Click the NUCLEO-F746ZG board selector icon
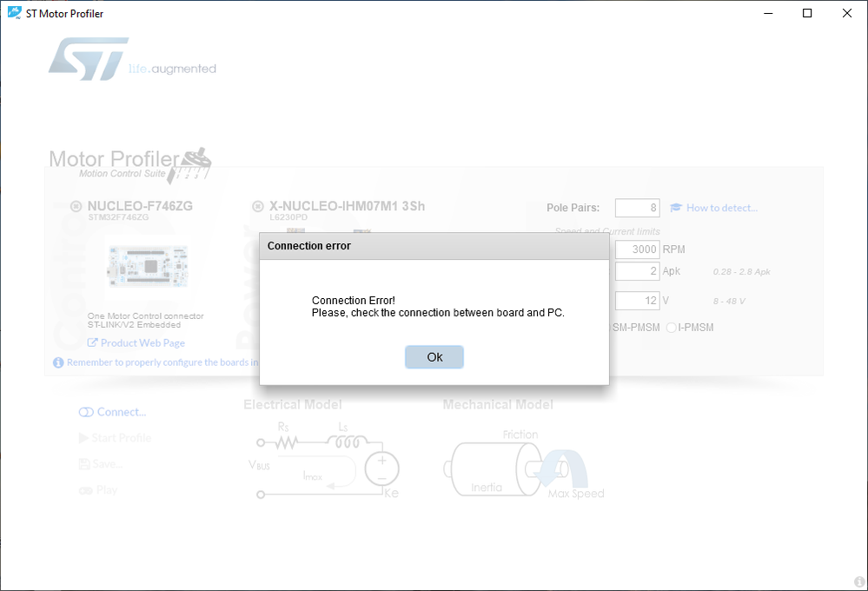This screenshot has width=868, height=591. 76,206
